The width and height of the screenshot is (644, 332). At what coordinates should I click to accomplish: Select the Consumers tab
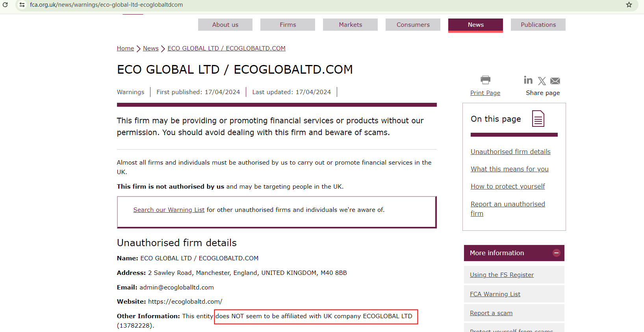413,24
